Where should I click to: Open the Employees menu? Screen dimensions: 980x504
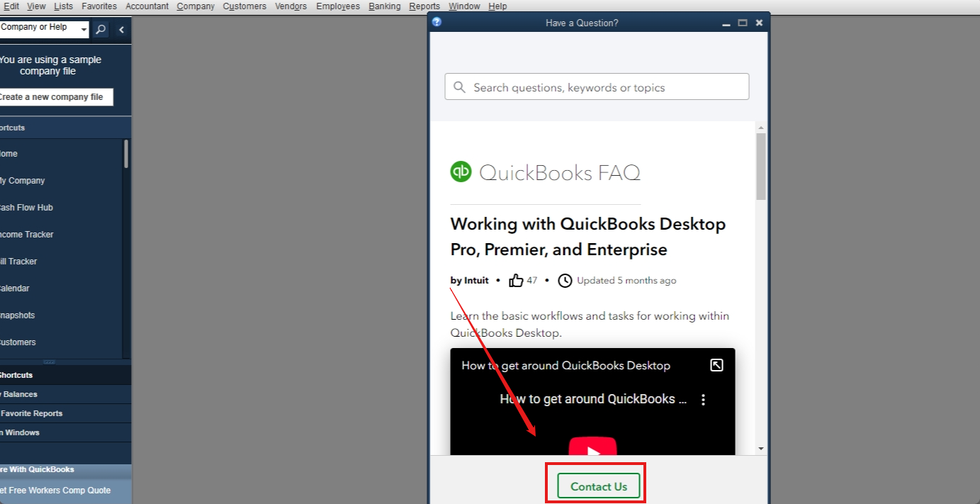[x=338, y=6]
